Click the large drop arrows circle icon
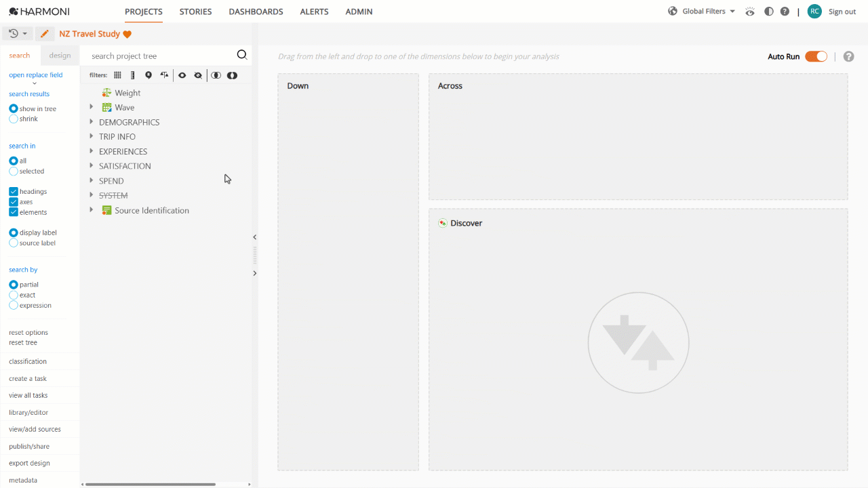 [x=638, y=343]
